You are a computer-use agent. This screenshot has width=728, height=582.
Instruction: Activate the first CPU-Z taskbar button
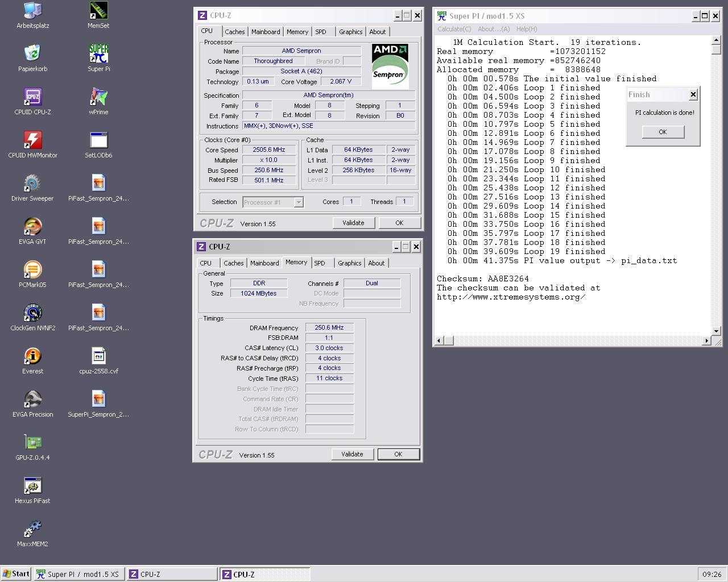coord(172,574)
